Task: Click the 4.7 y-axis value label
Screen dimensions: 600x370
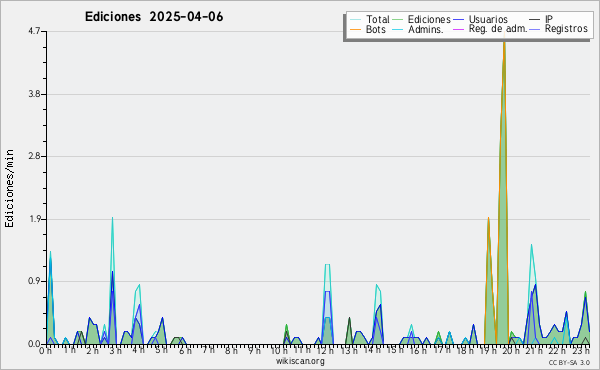Action: click(34, 31)
